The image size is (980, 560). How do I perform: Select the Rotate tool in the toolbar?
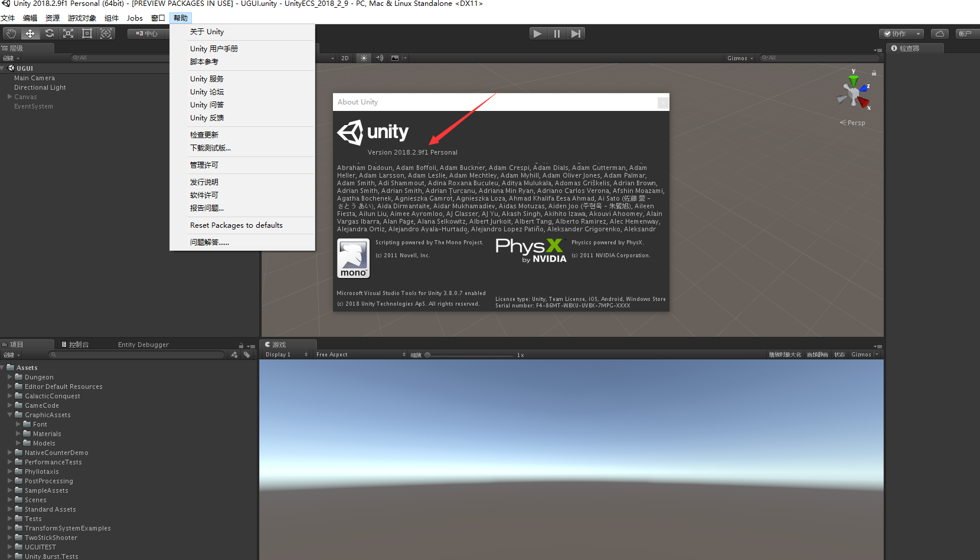click(50, 34)
